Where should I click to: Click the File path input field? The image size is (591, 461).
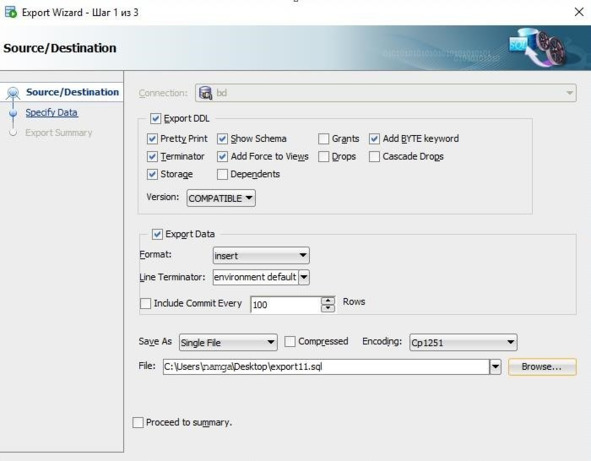coord(326,367)
